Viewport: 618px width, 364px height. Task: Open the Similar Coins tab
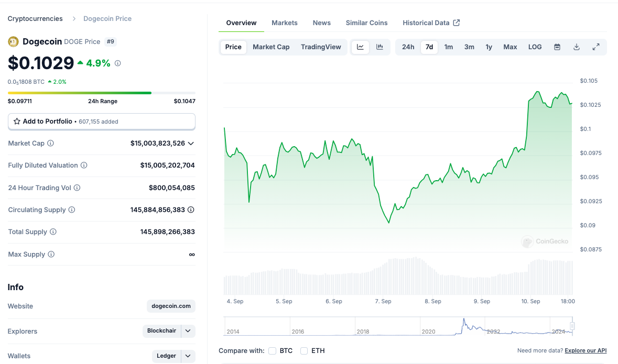366,23
